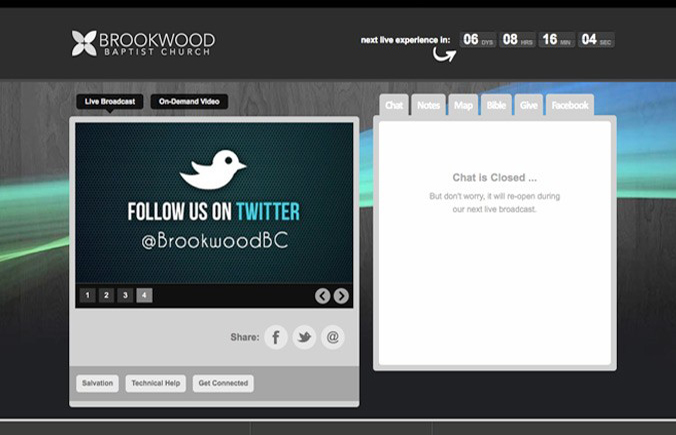Open the Give tab

coord(529,105)
